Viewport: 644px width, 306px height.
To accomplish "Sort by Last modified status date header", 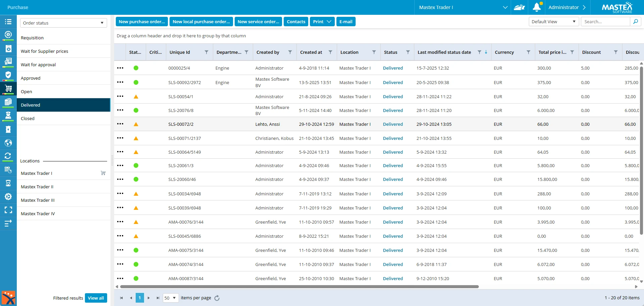I will coord(444,52).
